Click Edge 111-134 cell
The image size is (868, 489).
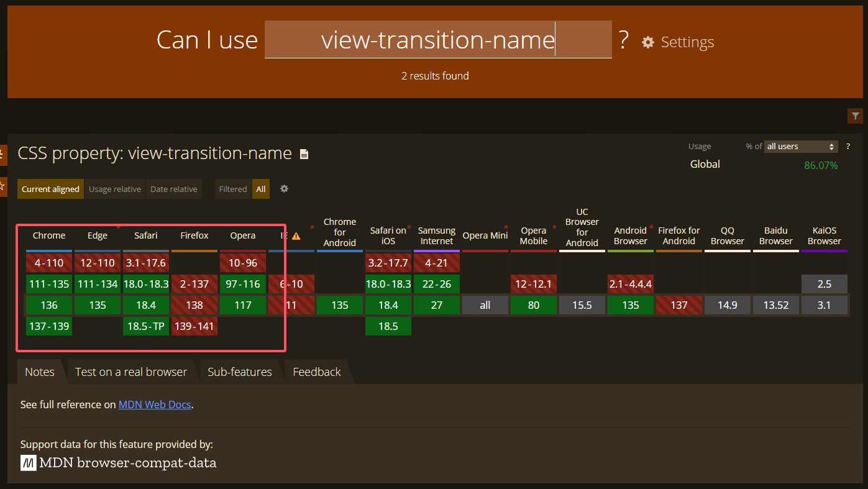pyautogui.click(x=98, y=284)
